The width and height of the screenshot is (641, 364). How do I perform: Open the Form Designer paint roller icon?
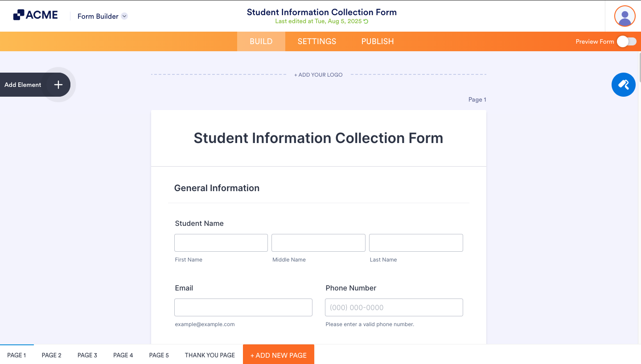point(623,84)
